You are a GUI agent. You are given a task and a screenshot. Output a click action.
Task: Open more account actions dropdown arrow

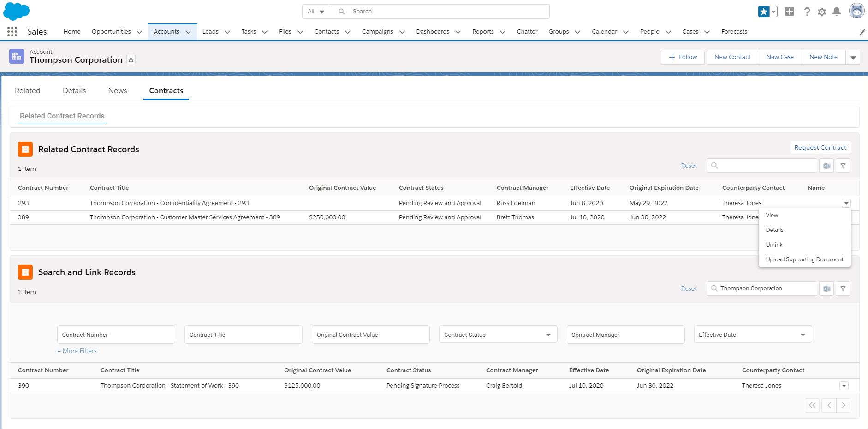pos(853,57)
